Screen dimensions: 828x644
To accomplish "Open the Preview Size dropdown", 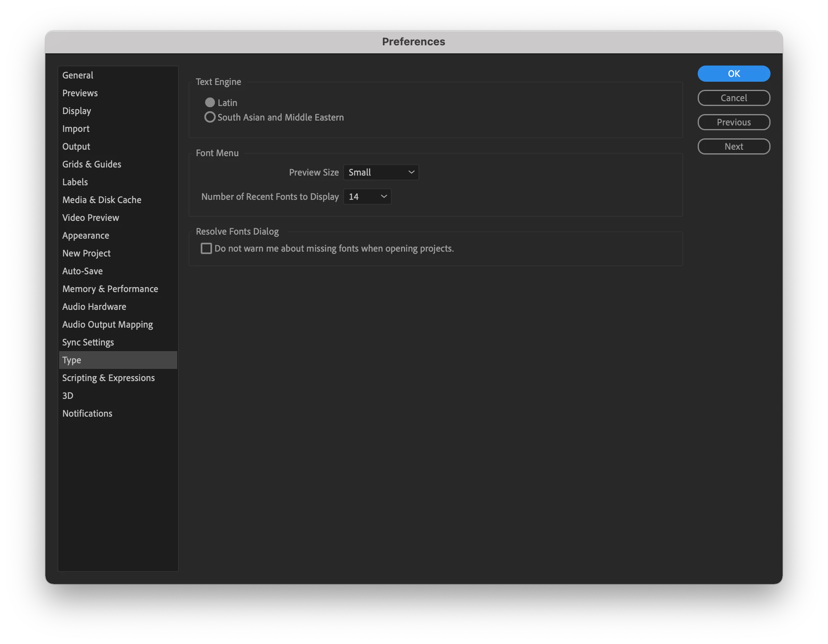I will (381, 172).
